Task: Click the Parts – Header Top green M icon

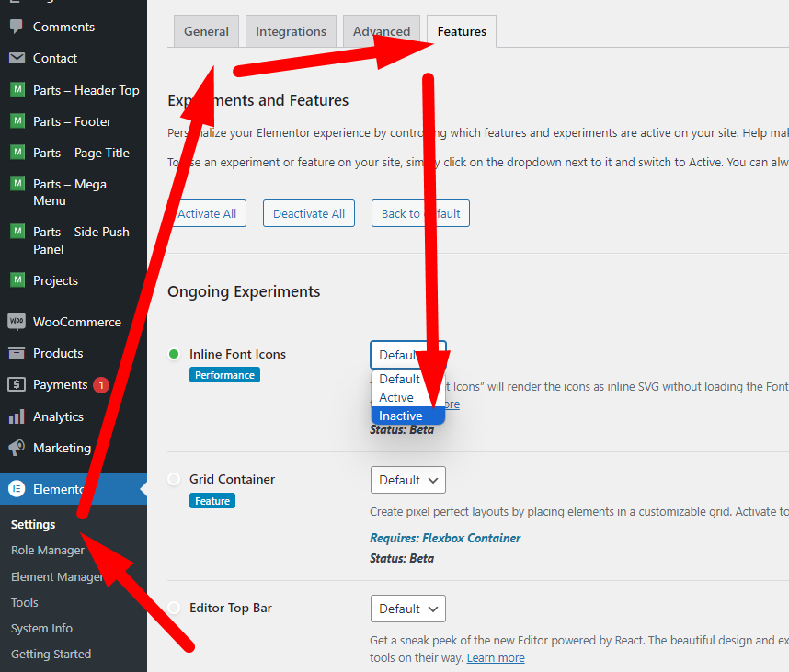Action: coord(17,90)
